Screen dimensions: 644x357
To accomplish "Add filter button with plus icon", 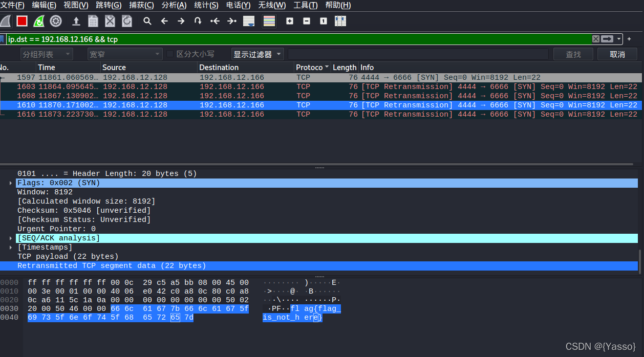I will [x=630, y=39].
